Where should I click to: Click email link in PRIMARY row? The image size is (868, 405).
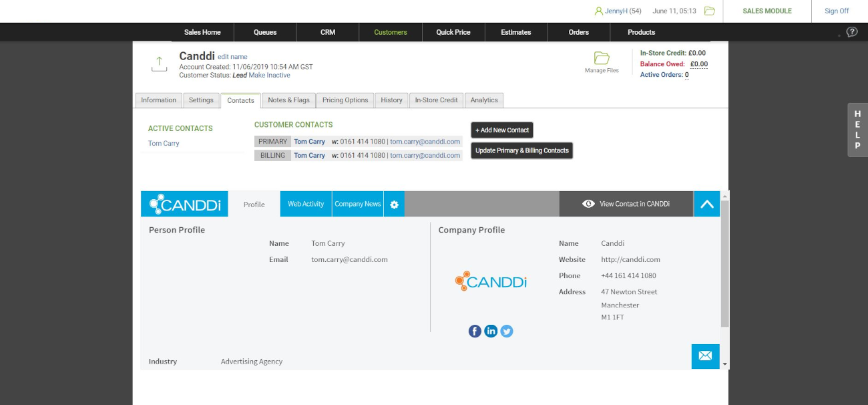tap(425, 142)
